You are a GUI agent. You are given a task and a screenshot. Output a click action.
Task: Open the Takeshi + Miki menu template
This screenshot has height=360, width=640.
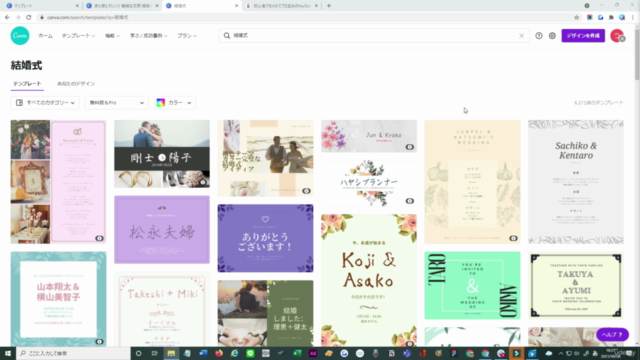click(x=162, y=309)
